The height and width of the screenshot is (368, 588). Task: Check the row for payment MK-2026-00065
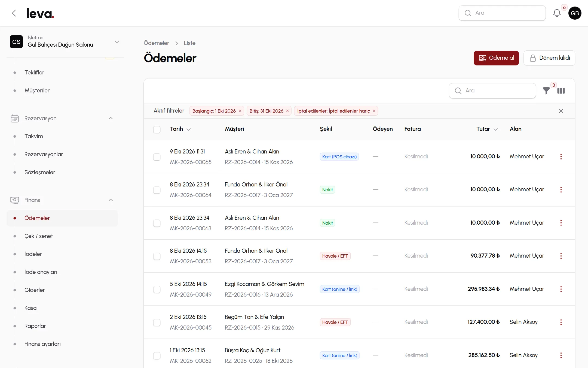tap(157, 157)
